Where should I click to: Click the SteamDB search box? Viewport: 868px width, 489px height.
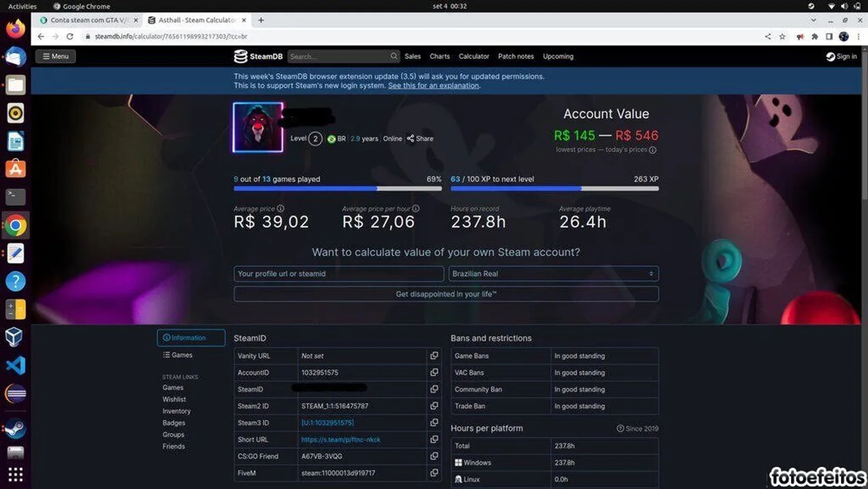(343, 56)
